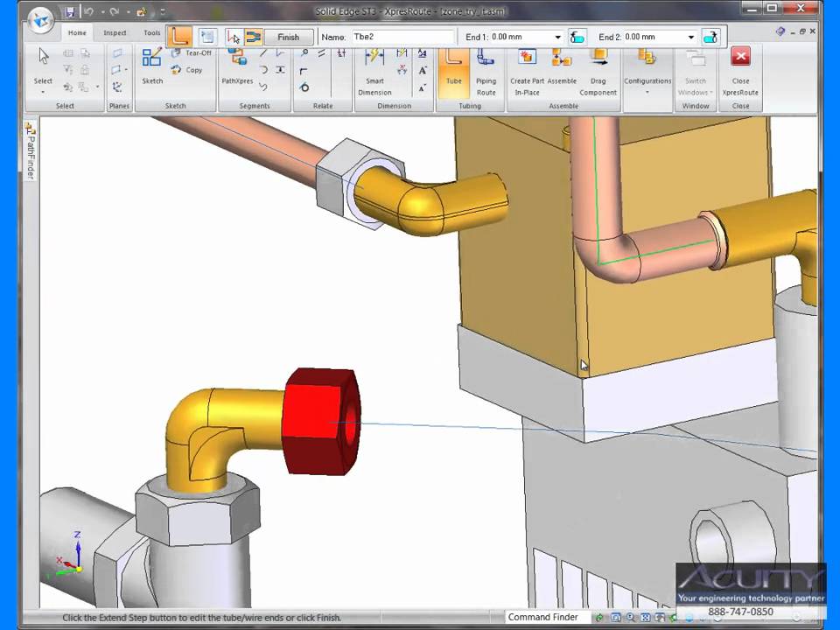Viewport: 840px width, 630px height.
Task: Expand the Configurations dropdown
Action: (x=647, y=92)
